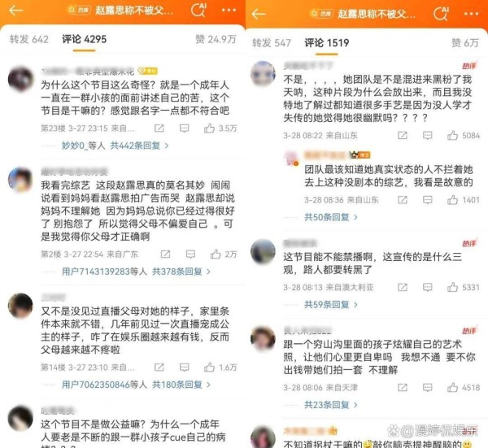Like the comment showing 5084 likes
The image size is (488, 448).
click(x=452, y=135)
